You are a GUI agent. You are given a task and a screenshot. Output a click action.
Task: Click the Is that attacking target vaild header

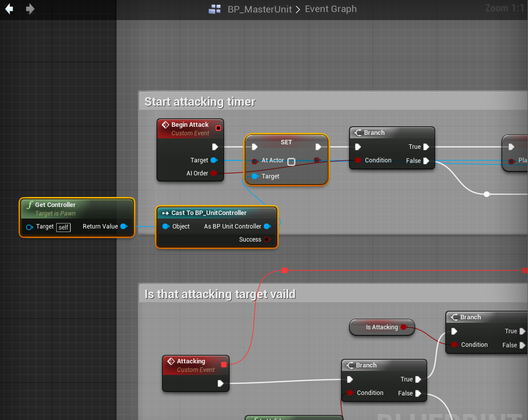pos(220,294)
